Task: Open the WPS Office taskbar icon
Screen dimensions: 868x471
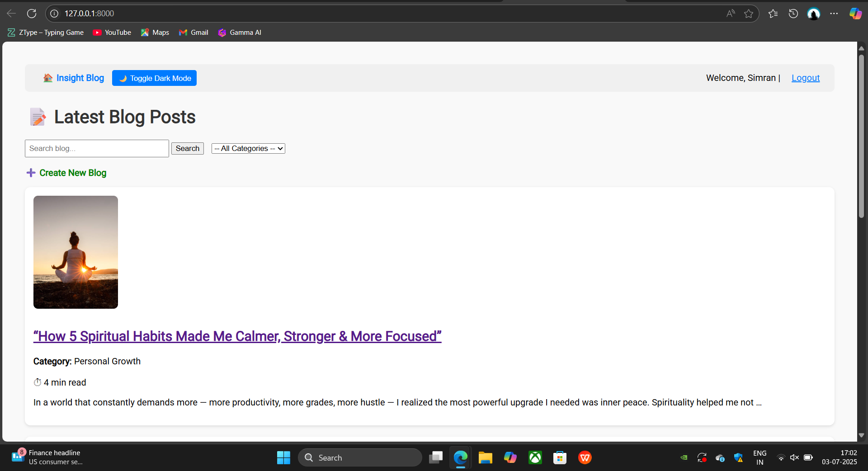Action: click(585, 457)
